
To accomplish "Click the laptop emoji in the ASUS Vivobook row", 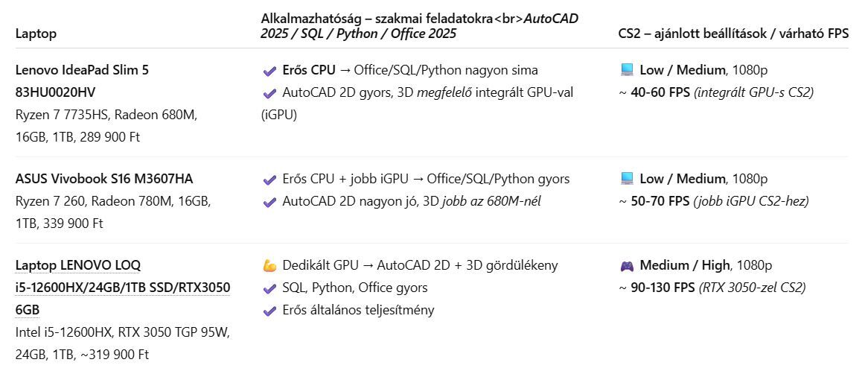I will [x=627, y=179].
